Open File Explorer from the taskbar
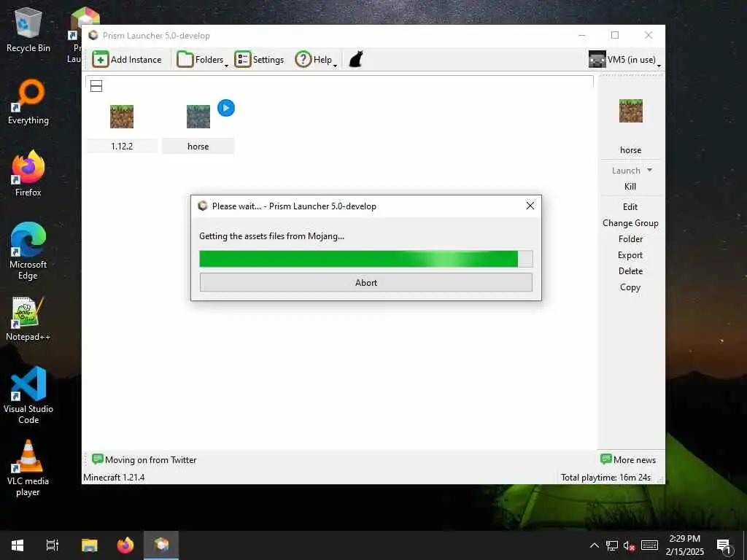Viewport: 747px width, 560px height. tap(89, 545)
